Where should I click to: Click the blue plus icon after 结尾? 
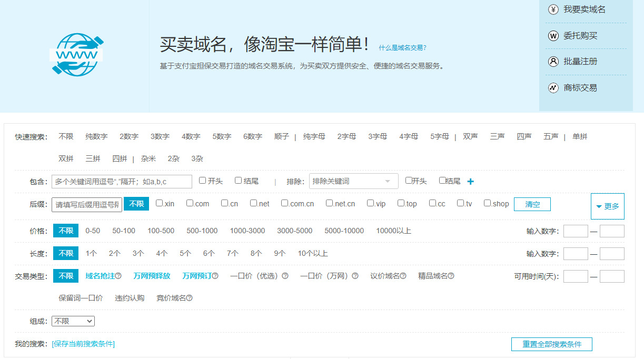[x=471, y=182]
